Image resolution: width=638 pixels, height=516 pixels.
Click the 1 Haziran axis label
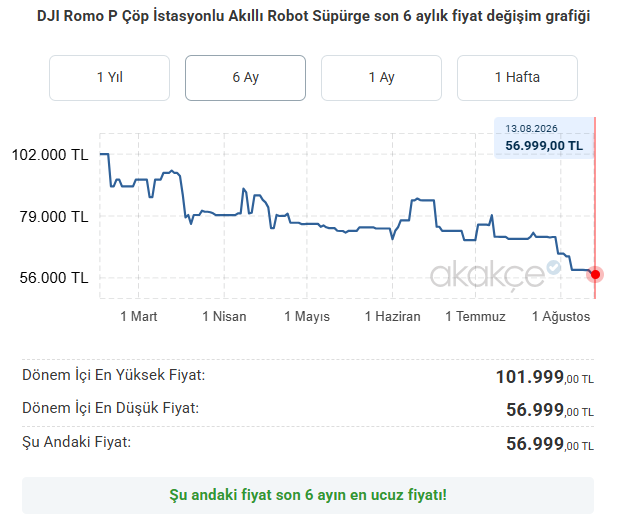pyautogui.click(x=393, y=316)
